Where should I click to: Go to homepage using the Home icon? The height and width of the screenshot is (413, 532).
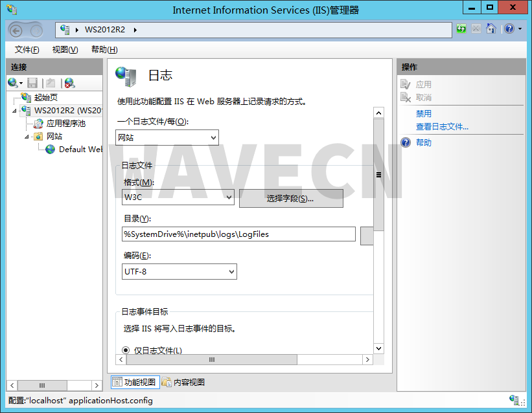point(491,28)
